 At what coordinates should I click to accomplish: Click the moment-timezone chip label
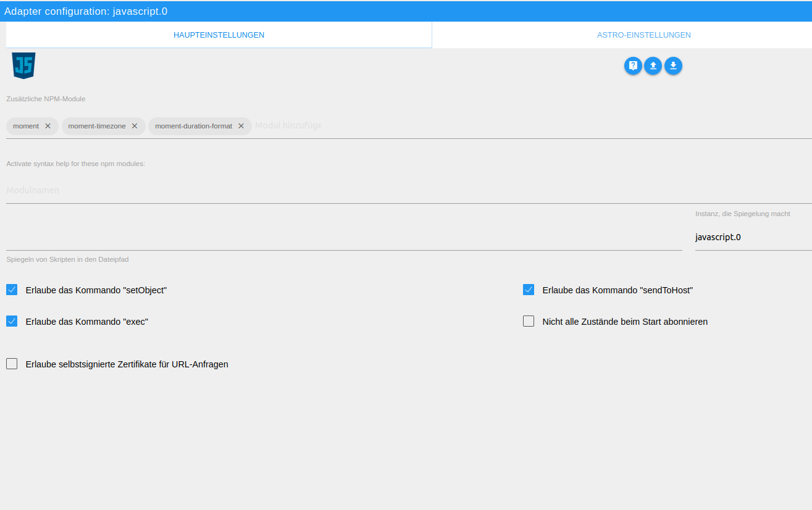tap(97, 126)
